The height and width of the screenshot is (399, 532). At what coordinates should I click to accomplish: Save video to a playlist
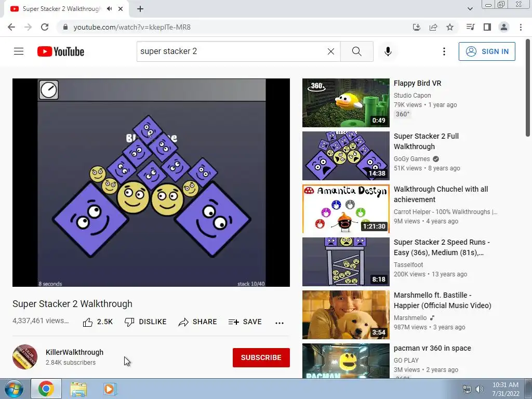[245, 322]
